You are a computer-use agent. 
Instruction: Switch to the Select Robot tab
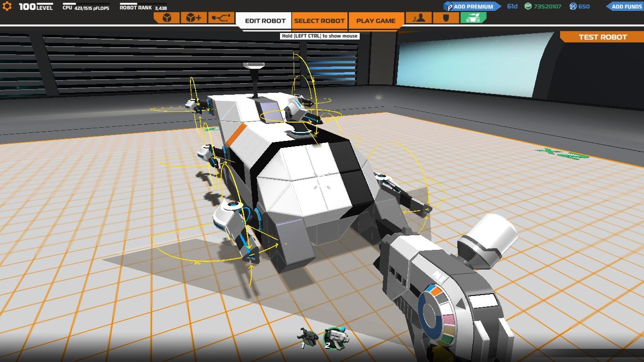click(x=319, y=21)
